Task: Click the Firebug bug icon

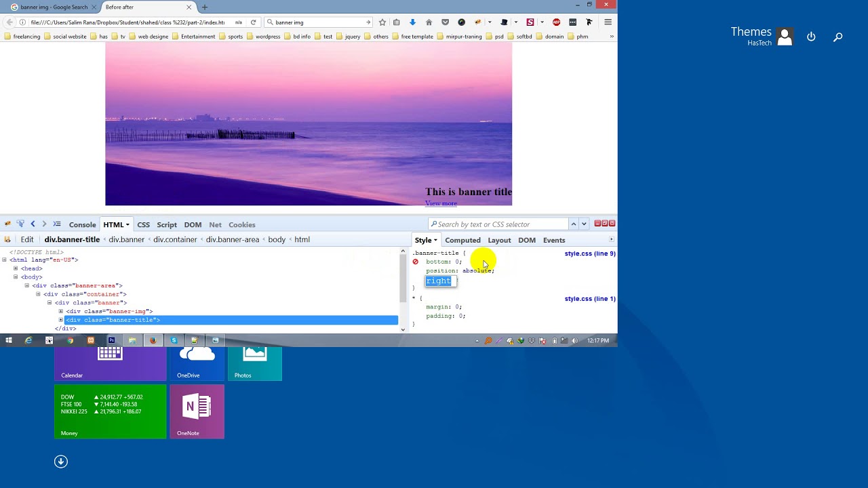Action: [7, 224]
